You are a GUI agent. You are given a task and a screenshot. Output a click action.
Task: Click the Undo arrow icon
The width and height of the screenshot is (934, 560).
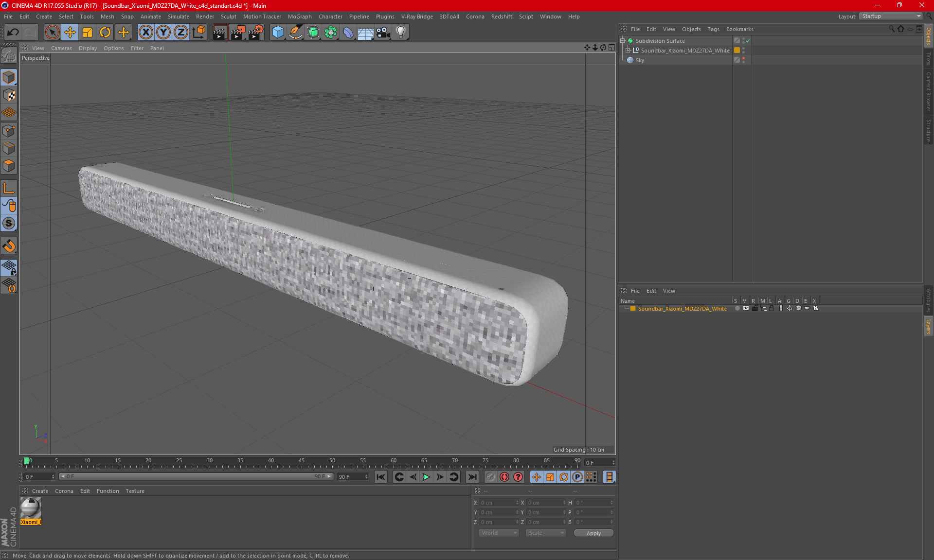tap(13, 32)
